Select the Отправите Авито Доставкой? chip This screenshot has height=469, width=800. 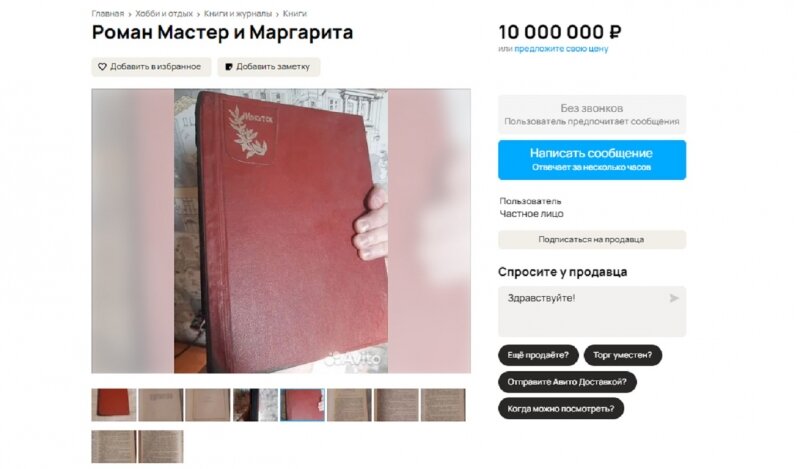(x=567, y=382)
